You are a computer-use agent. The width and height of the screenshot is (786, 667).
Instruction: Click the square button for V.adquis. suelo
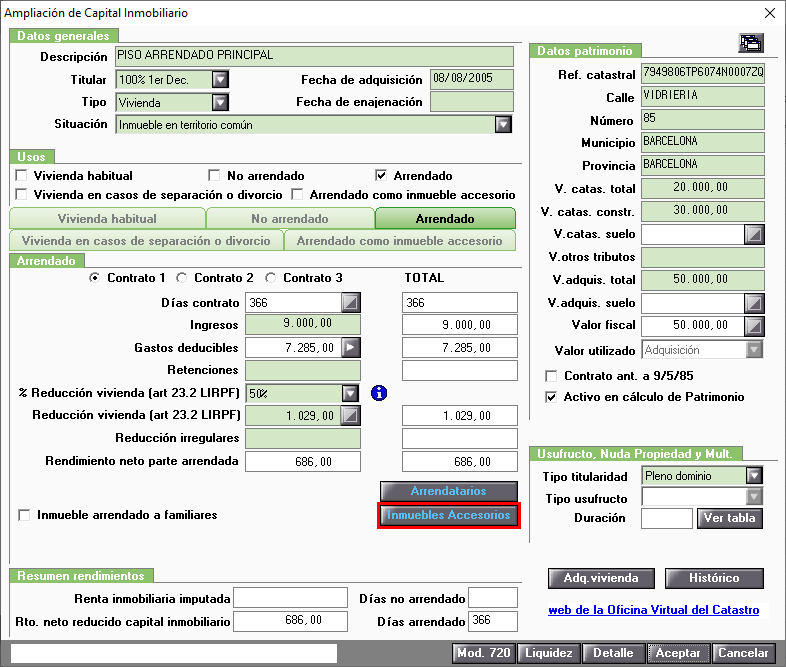[754, 303]
